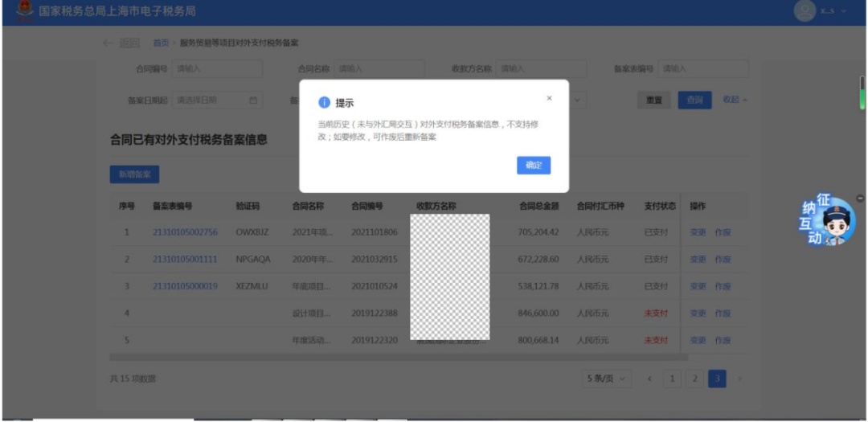
Task: Click 作废 for contract 2021101806
Action: [x=723, y=232]
